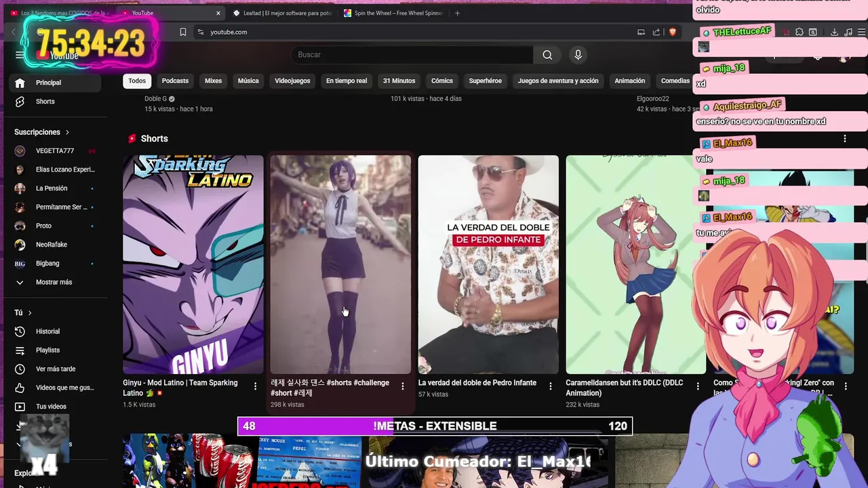This screenshot has width=868, height=488.
Task: Open browser extensions puzzle icon
Action: tap(799, 32)
